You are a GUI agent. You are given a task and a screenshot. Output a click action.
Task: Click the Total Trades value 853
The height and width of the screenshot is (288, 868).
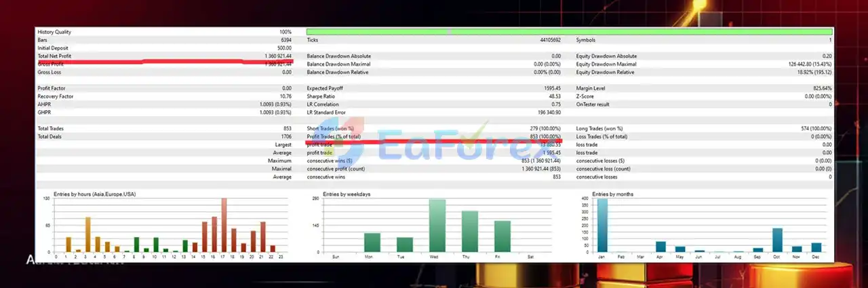pos(287,128)
